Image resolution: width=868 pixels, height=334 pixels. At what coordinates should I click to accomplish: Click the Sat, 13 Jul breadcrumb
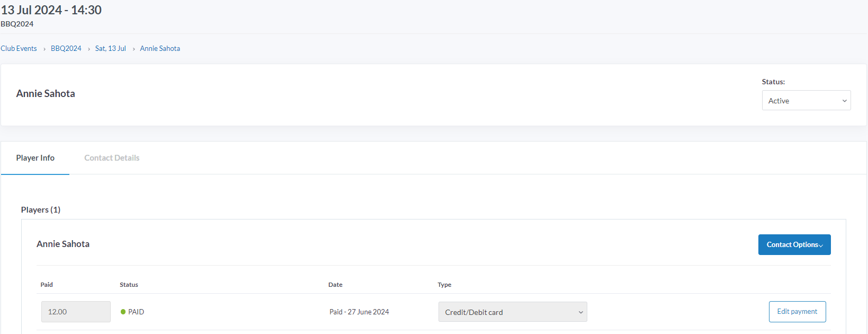click(x=111, y=48)
